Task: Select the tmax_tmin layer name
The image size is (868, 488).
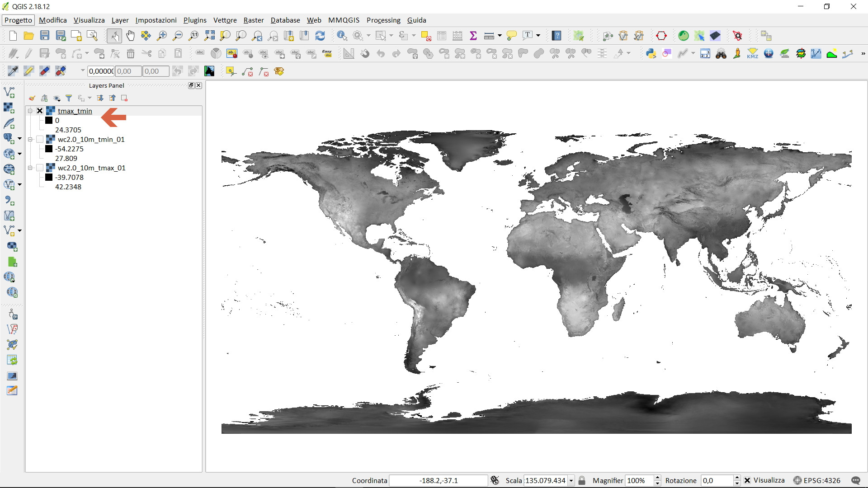Action: (x=75, y=111)
